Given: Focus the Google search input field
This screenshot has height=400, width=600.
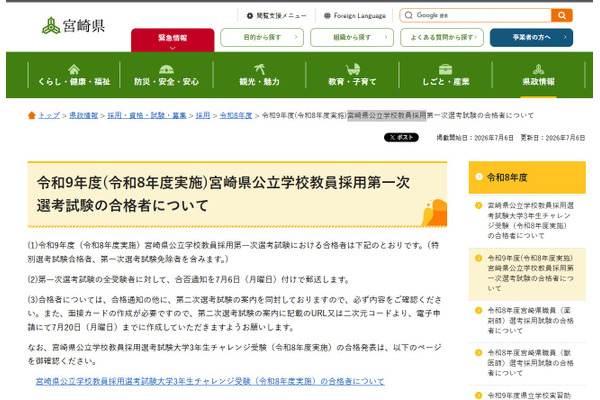Looking at the screenshot, I should pyautogui.click(x=475, y=15).
